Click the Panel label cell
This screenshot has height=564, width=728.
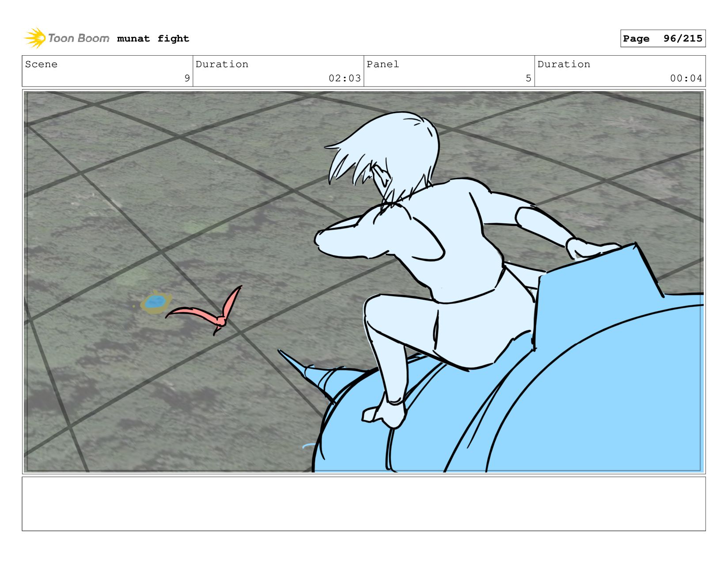point(449,71)
